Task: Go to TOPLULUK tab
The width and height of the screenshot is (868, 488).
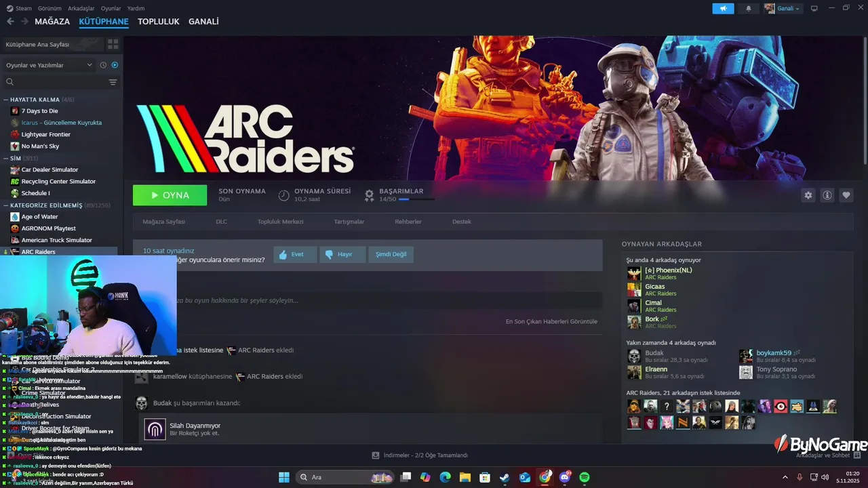Action: coord(159,22)
